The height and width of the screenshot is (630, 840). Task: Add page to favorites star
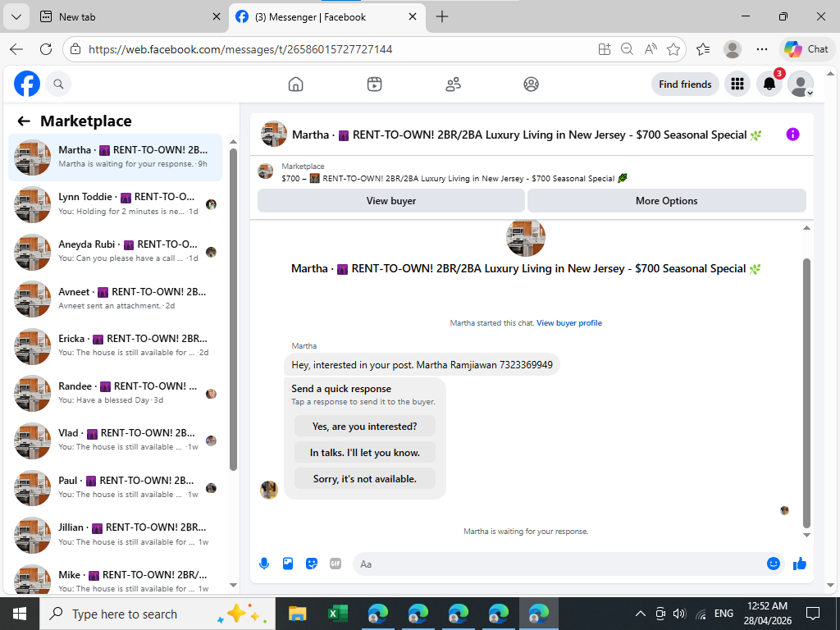[x=673, y=49]
